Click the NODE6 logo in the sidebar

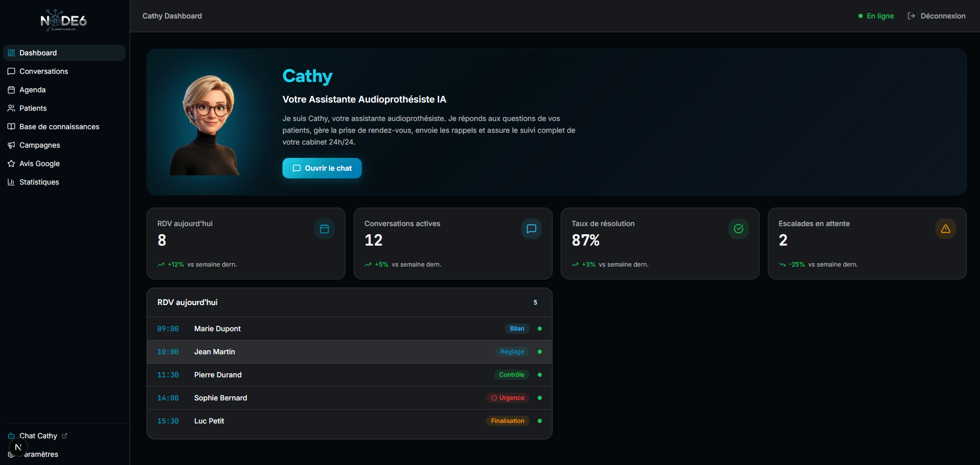tap(64, 21)
